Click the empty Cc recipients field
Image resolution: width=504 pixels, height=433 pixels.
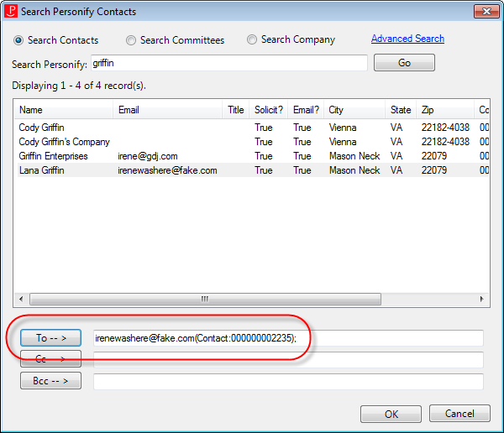click(288, 360)
